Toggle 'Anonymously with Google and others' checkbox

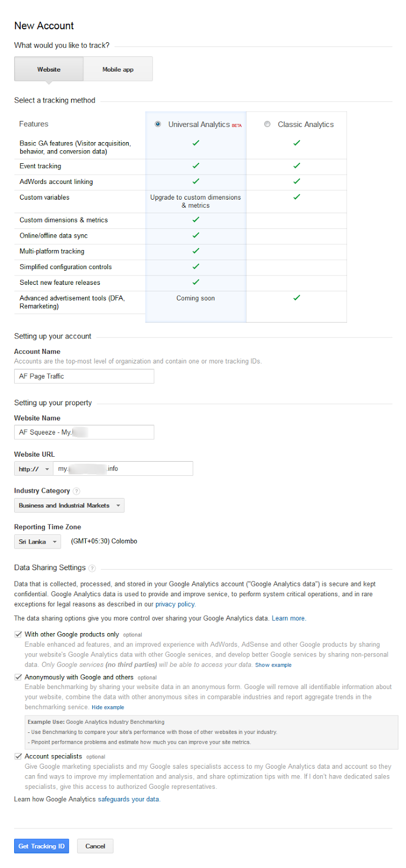tap(18, 677)
